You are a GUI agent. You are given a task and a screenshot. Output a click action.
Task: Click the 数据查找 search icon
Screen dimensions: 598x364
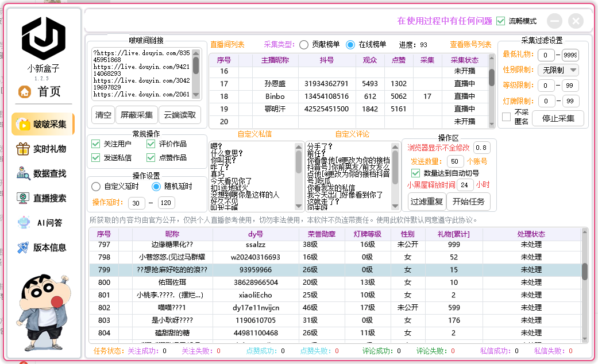click(x=23, y=173)
